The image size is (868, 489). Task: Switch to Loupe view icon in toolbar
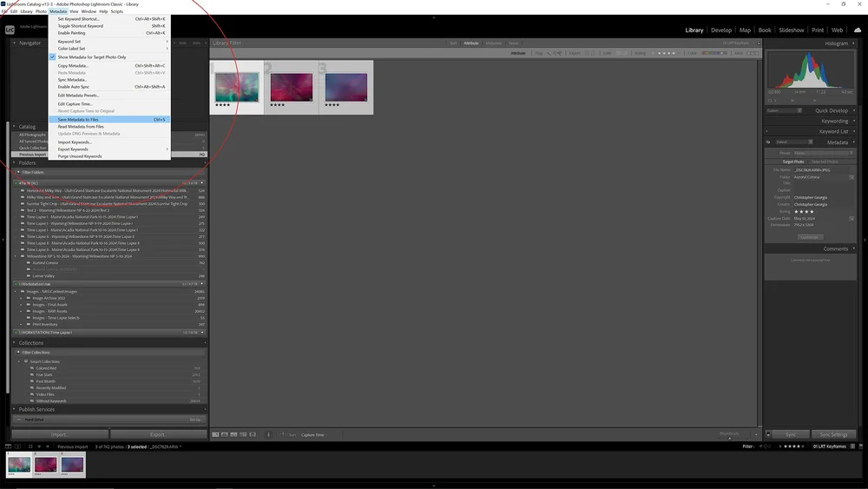(225, 435)
